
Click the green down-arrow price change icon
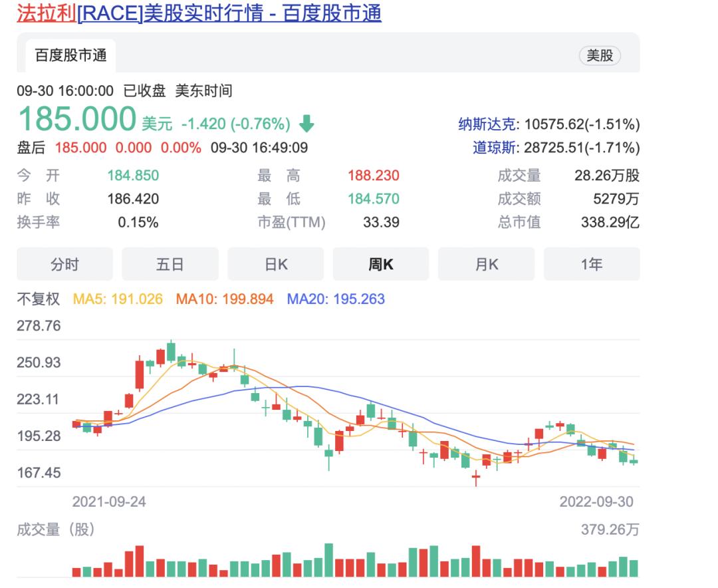[x=306, y=124]
